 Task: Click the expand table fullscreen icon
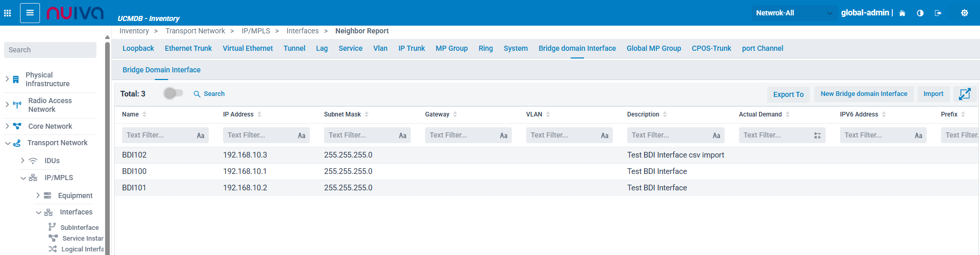coord(965,94)
